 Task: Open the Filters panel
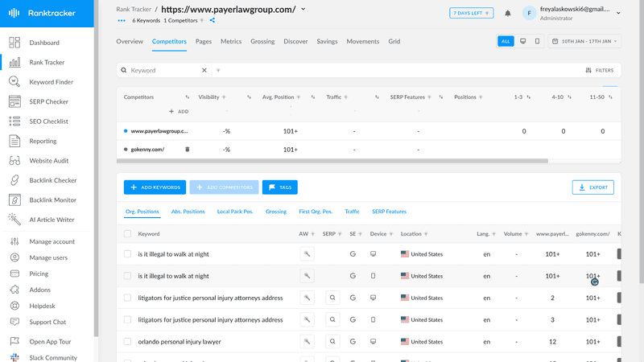(600, 71)
